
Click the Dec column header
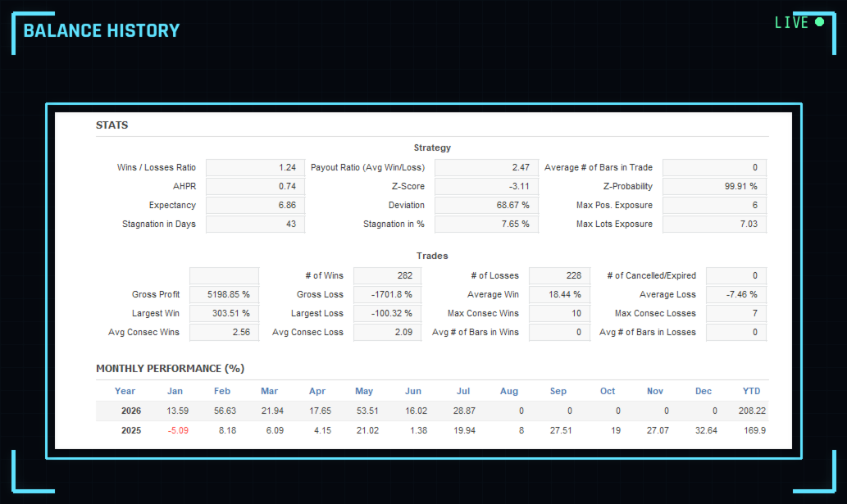coord(704,391)
